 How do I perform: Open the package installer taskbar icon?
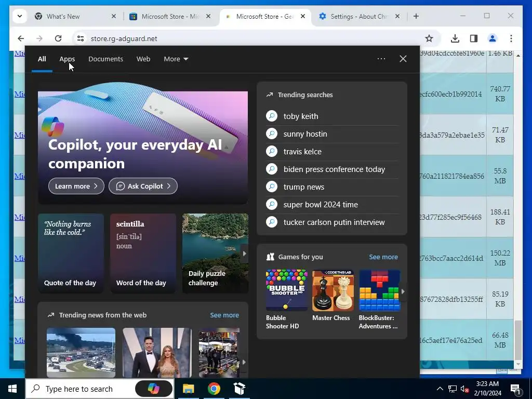[x=240, y=389]
